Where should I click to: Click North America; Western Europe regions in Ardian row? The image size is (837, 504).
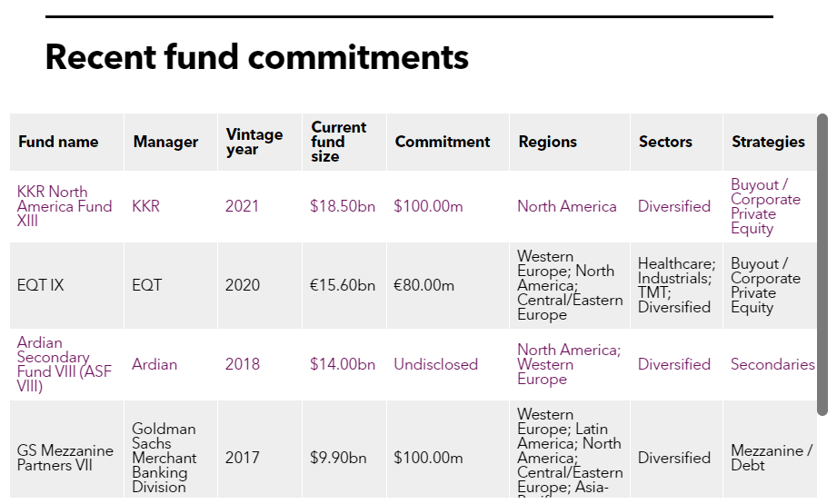coord(569,364)
